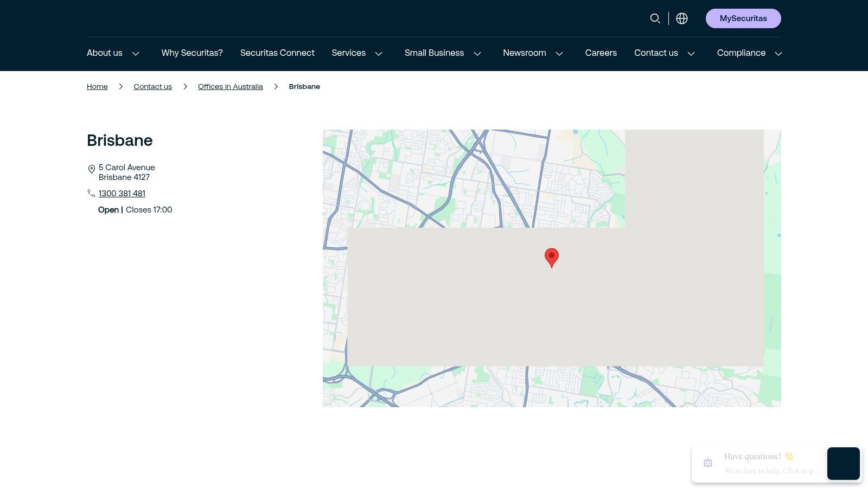This screenshot has height=488, width=868.
Task: Follow Offices in Australia breadcrumb
Action: click(x=230, y=87)
